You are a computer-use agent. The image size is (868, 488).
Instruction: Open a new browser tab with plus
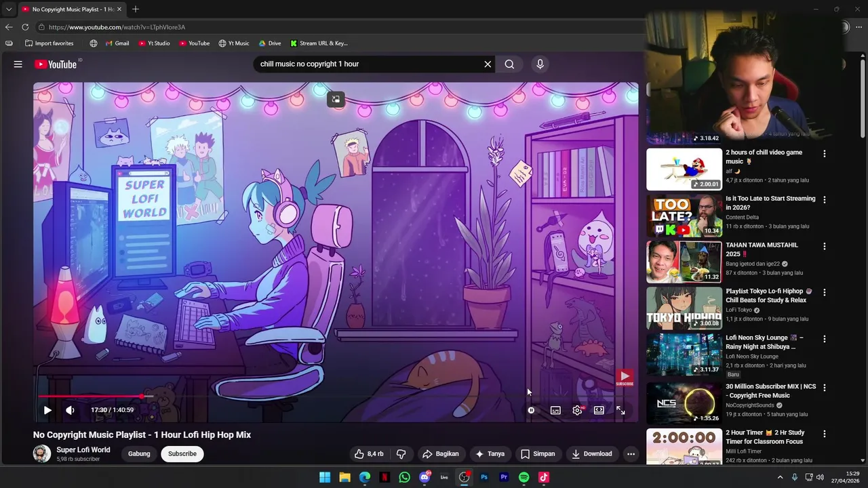tap(136, 9)
